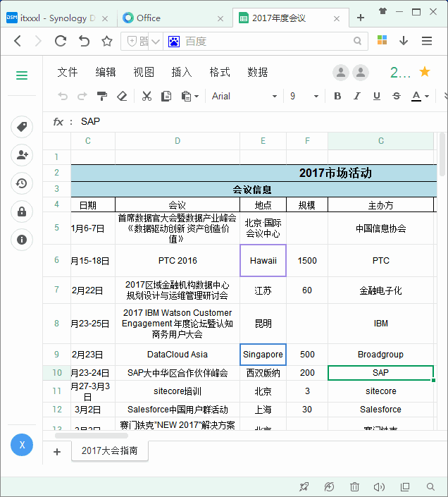
Task: Reload the page
Action: [x=60, y=41]
